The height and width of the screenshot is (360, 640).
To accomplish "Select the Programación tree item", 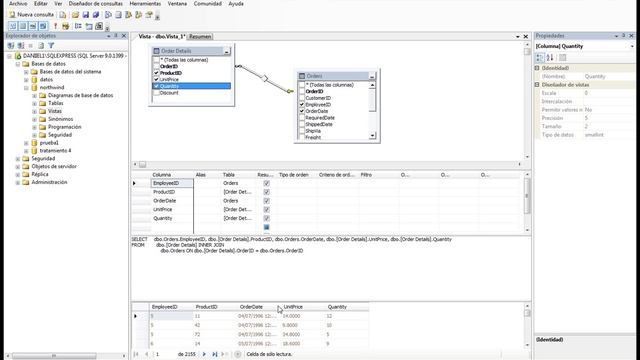I will [x=64, y=127].
